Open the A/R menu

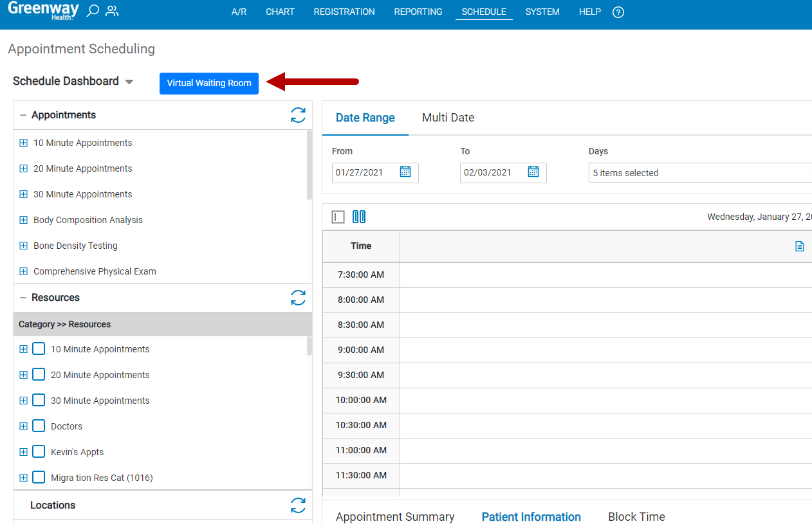click(239, 12)
